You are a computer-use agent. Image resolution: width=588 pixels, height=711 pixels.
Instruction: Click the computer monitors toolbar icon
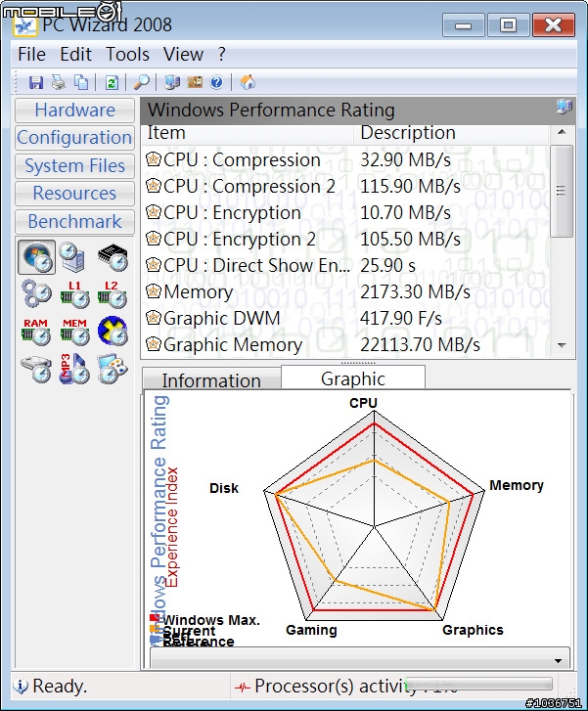pos(172,82)
